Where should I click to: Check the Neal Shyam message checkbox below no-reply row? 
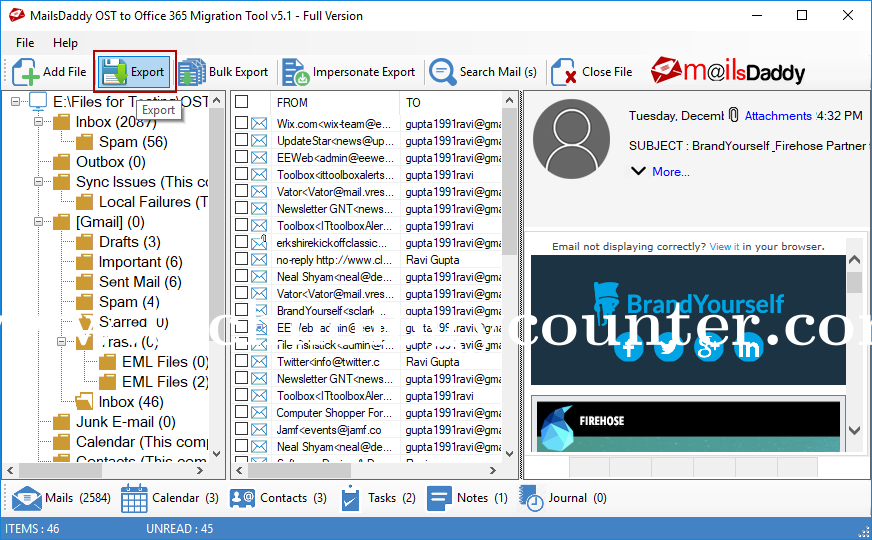241,276
